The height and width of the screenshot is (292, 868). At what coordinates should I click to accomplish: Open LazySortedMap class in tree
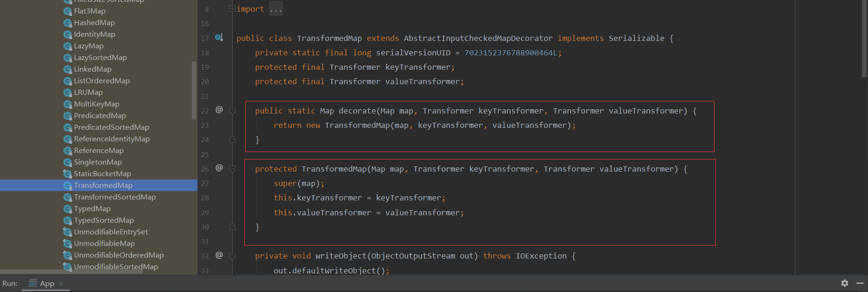point(101,57)
